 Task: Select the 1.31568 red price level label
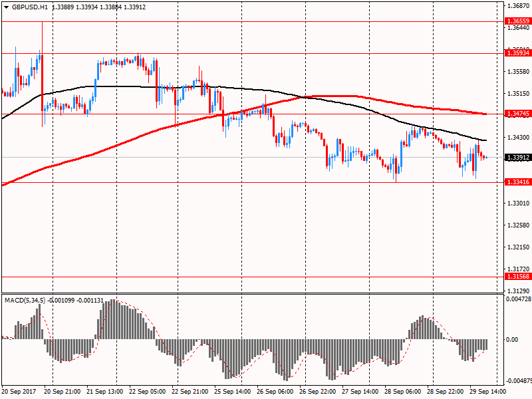click(x=518, y=277)
